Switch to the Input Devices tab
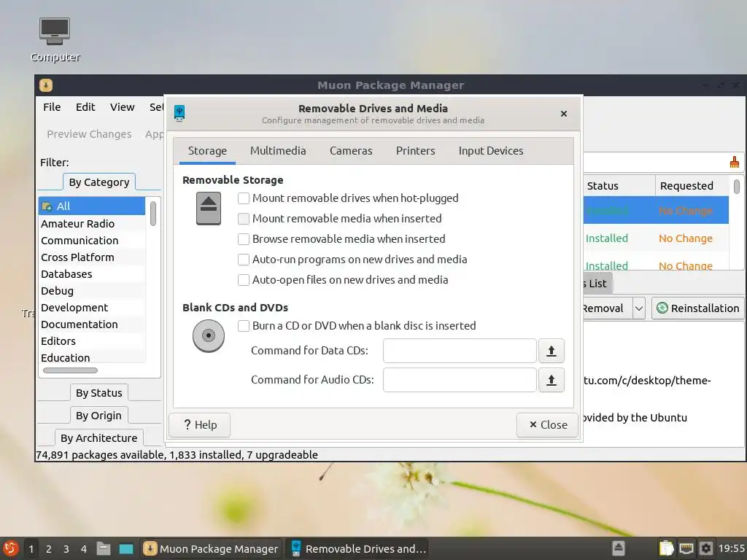The image size is (747, 560). (x=491, y=151)
